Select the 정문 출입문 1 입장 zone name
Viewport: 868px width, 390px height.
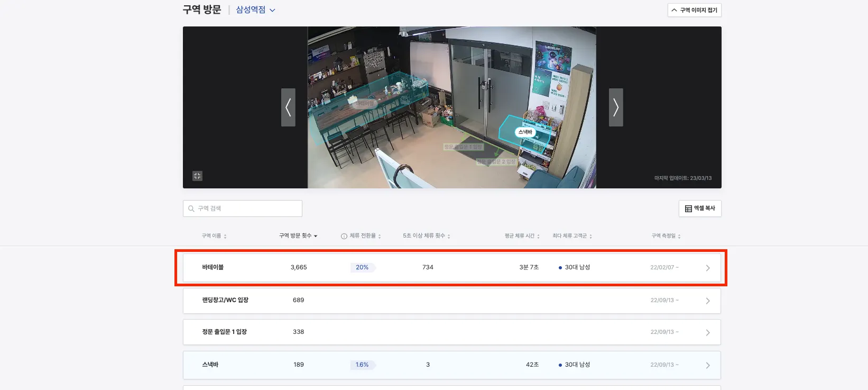coord(225,332)
